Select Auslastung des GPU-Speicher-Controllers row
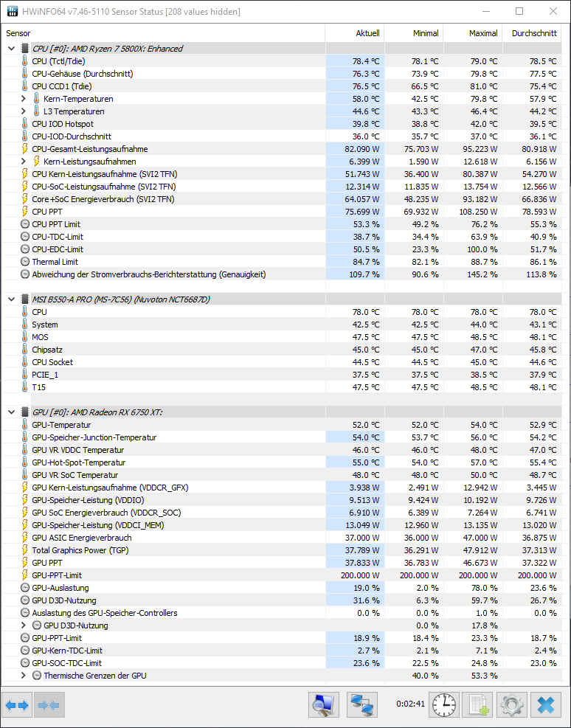The height and width of the screenshot is (728, 571). (x=281, y=612)
